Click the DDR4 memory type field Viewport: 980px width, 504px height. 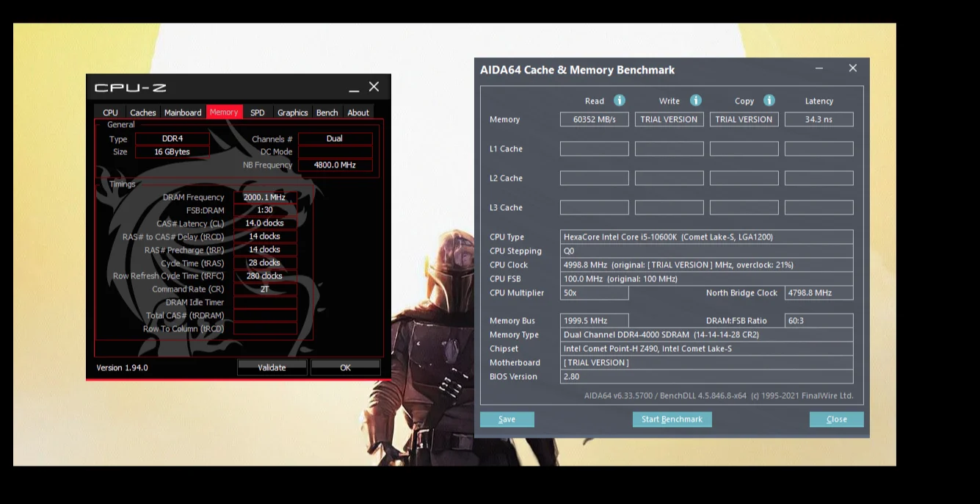click(173, 138)
